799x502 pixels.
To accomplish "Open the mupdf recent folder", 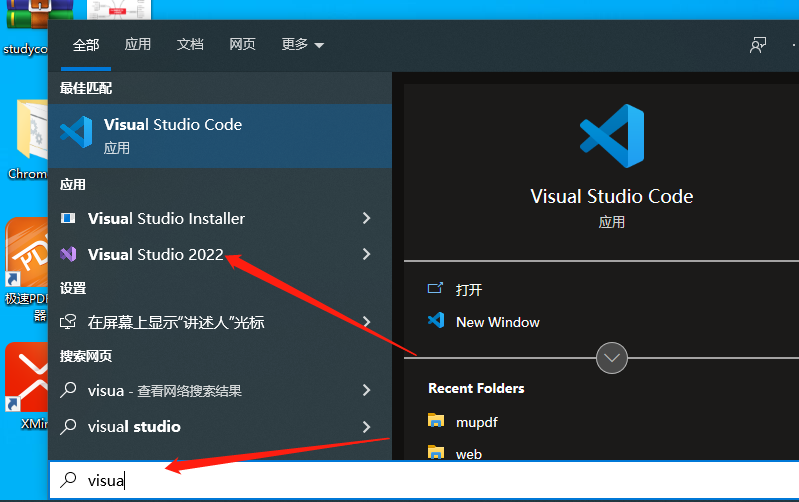I will click(x=476, y=422).
